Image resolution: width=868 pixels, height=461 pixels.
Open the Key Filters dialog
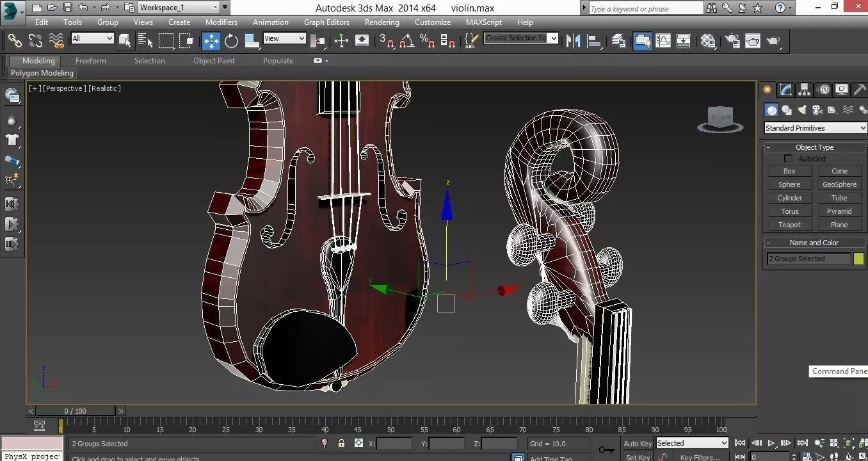[x=700, y=457]
